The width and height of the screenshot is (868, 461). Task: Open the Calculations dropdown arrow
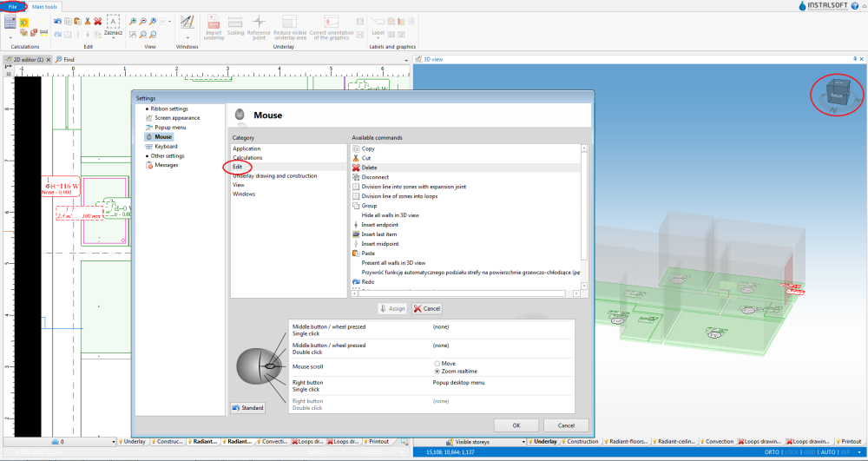tap(10, 37)
